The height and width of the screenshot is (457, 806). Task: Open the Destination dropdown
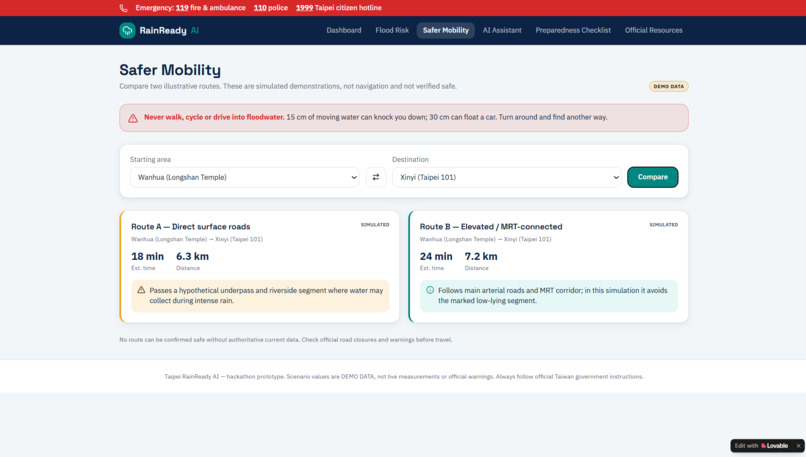(x=506, y=177)
